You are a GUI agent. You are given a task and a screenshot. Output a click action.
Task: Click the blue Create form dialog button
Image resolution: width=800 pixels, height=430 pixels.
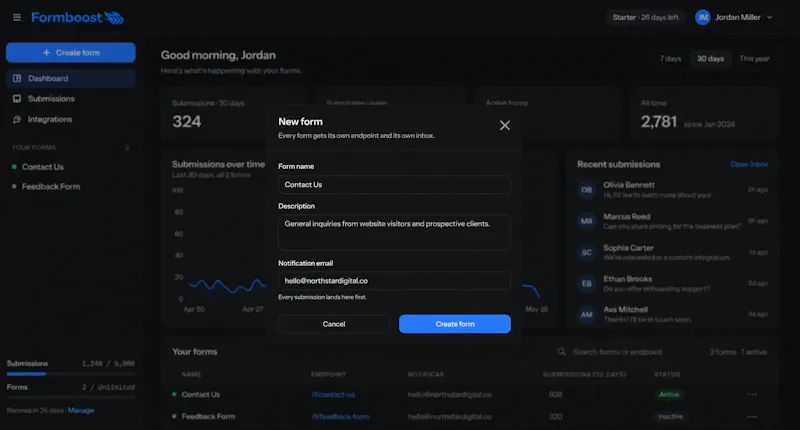pos(455,324)
